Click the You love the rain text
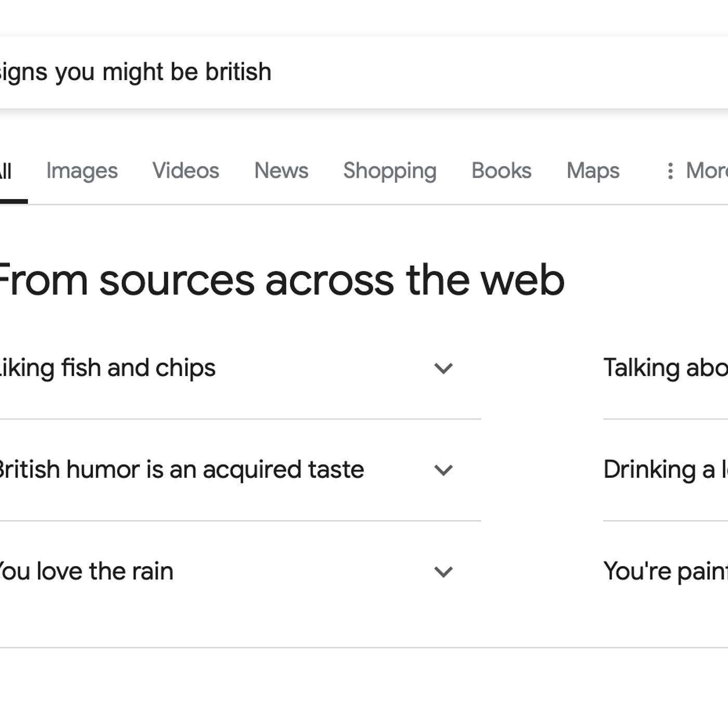This screenshot has width=728, height=728. pos(86,571)
